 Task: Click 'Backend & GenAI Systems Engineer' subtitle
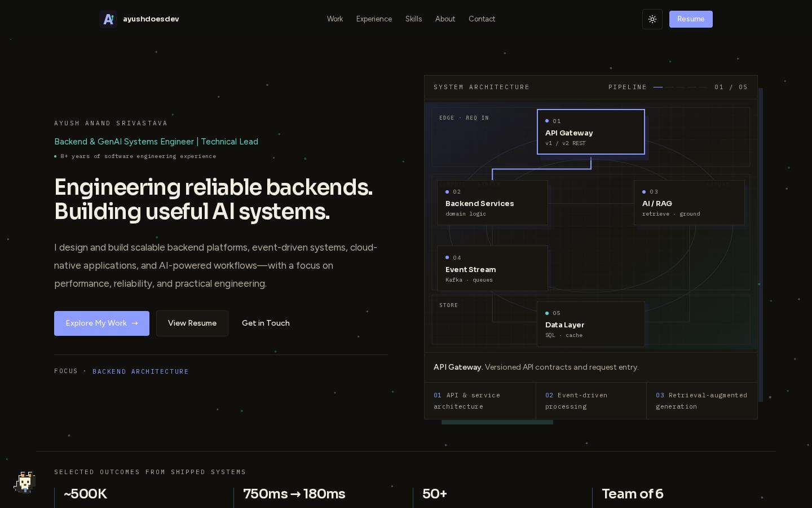pyautogui.click(x=124, y=142)
